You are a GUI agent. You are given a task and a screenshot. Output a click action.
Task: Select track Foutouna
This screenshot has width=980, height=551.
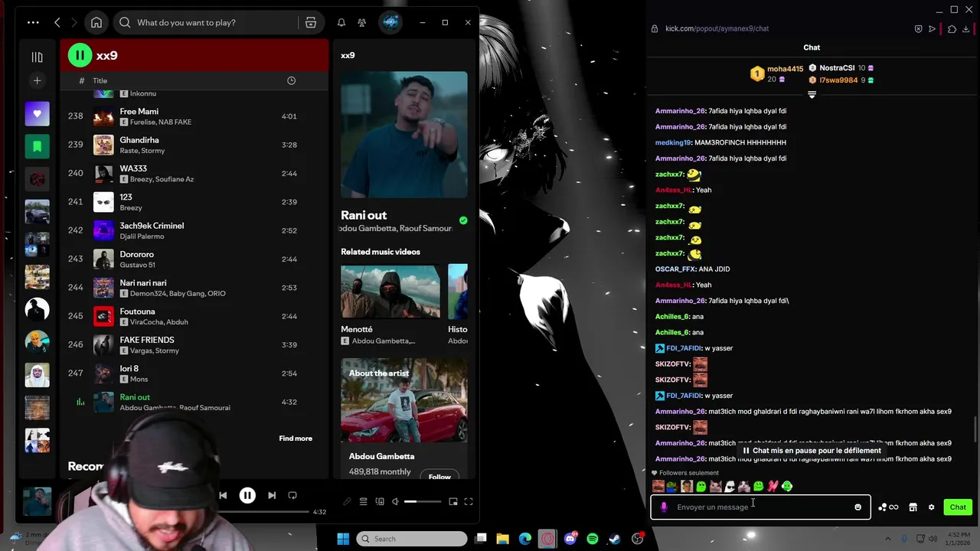point(194,316)
